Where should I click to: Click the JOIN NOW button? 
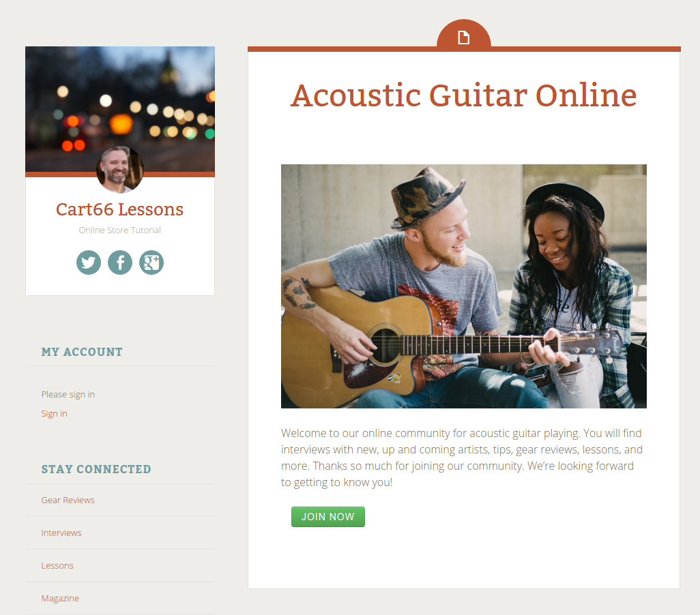coord(328,517)
